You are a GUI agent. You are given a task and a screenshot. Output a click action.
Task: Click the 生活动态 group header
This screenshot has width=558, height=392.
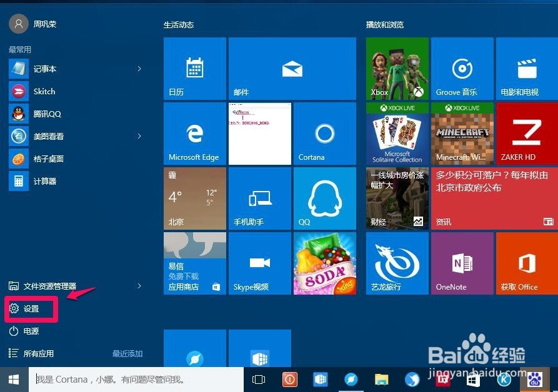tap(179, 25)
